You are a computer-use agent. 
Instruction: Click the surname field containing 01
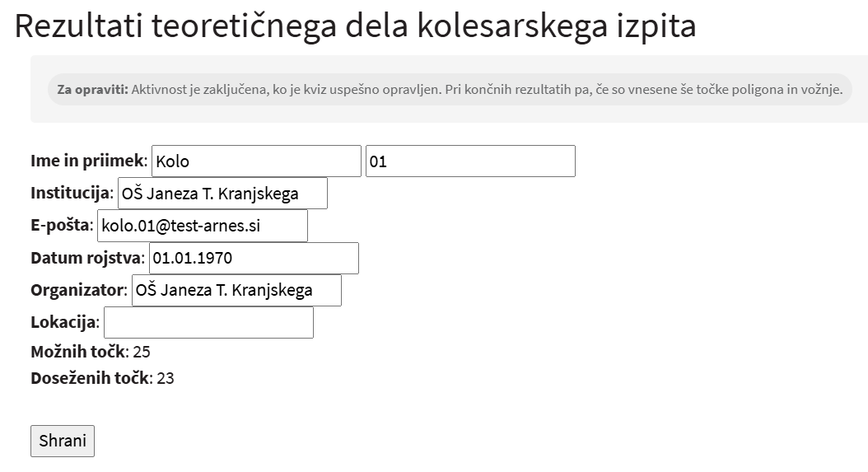click(x=469, y=161)
